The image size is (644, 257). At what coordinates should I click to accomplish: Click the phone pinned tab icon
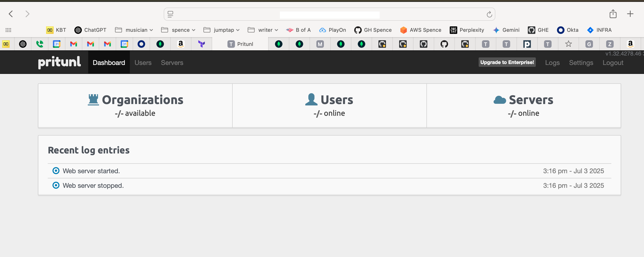[x=40, y=44]
